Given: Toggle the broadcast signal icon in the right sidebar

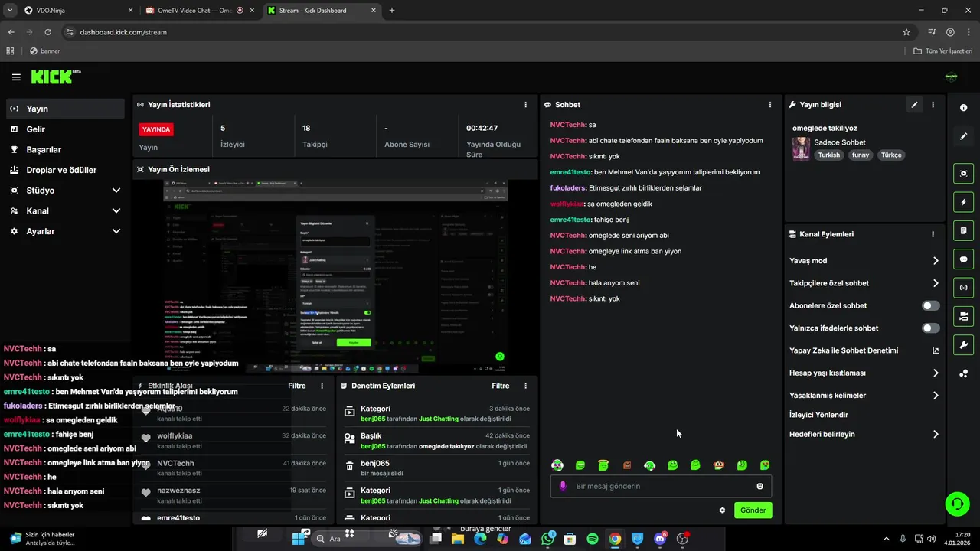Looking at the screenshot, I should 963,288.
